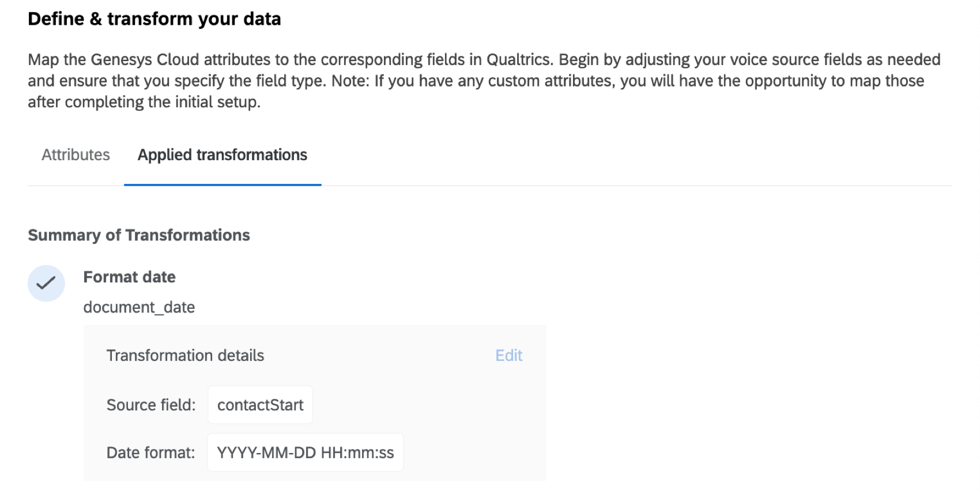Click the YYYY-MM-DD HH:mm:ss date format box
Image resolution: width=980 pixels, height=498 pixels.
(305, 452)
